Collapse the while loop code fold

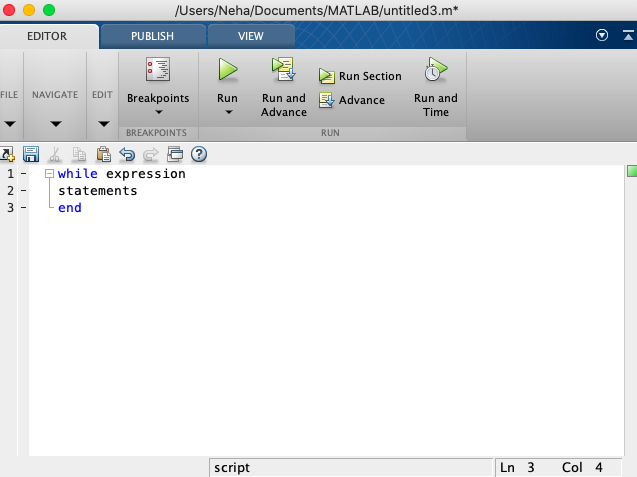(49, 174)
